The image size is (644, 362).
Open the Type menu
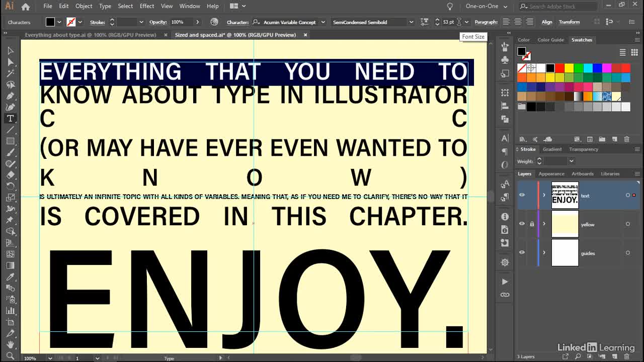click(105, 6)
